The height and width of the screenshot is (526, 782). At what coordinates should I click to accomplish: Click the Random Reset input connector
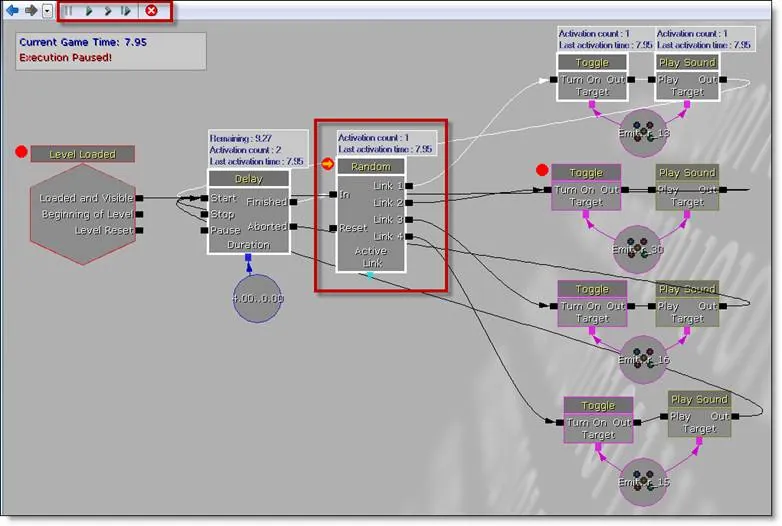(333, 228)
